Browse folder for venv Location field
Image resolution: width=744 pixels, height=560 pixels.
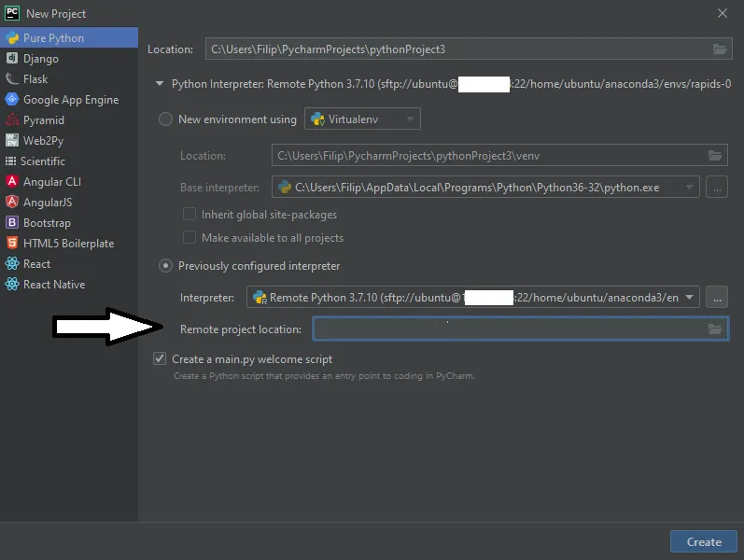click(x=714, y=155)
